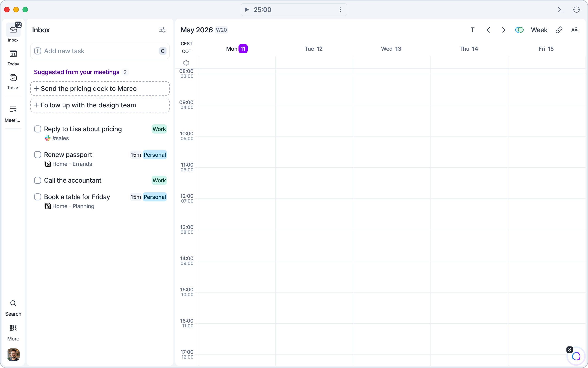588x368 pixels.
Task: Click the sync refresh icon
Action: click(x=576, y=10)
